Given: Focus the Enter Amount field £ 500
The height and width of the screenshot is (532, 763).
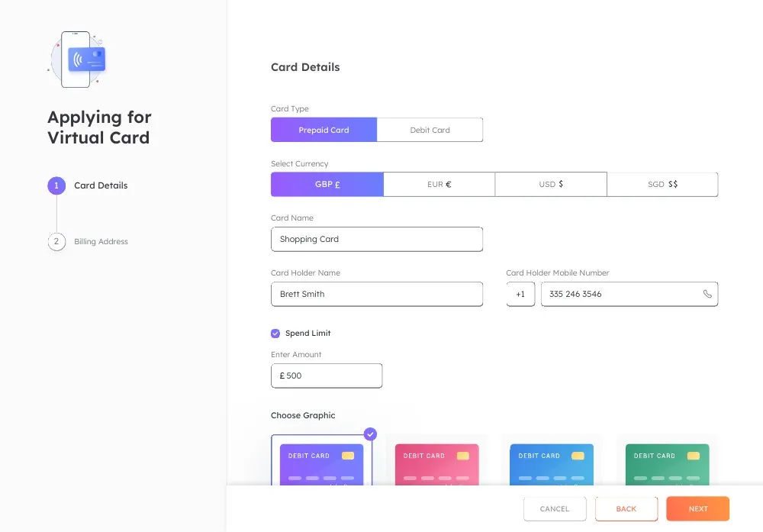Looking at the screenshot, I should 327,376.
